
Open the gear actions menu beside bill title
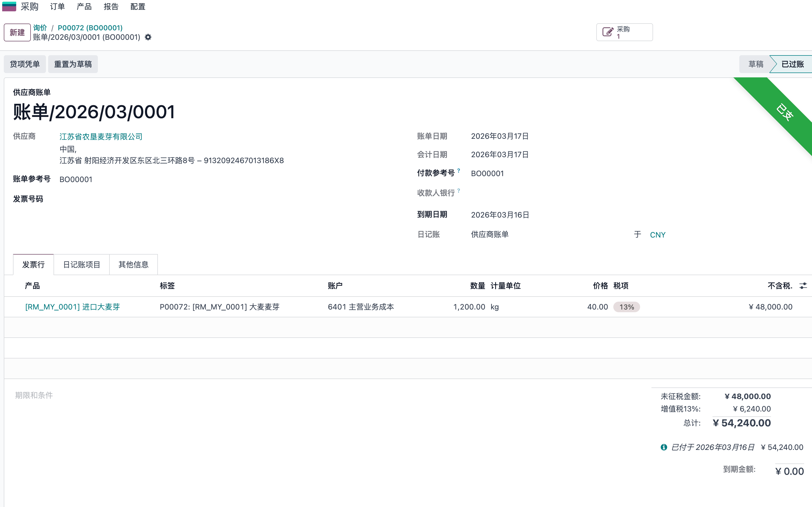pos(148,37)
